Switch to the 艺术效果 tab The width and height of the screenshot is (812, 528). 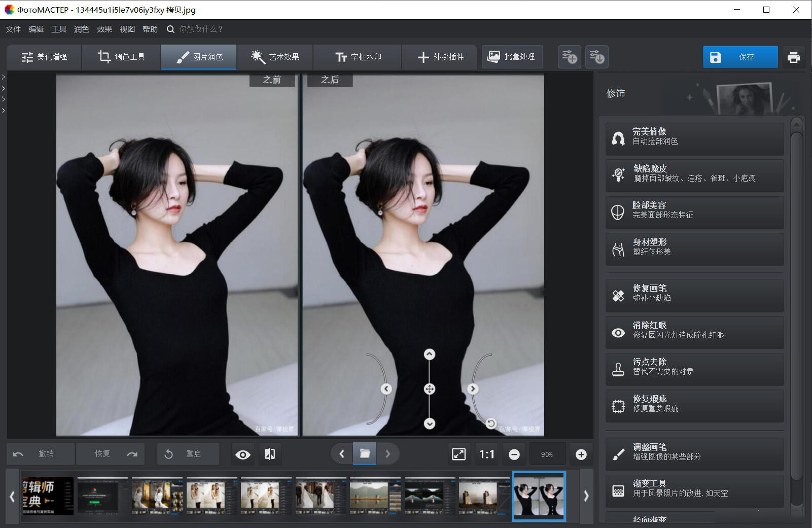point(275,57)
